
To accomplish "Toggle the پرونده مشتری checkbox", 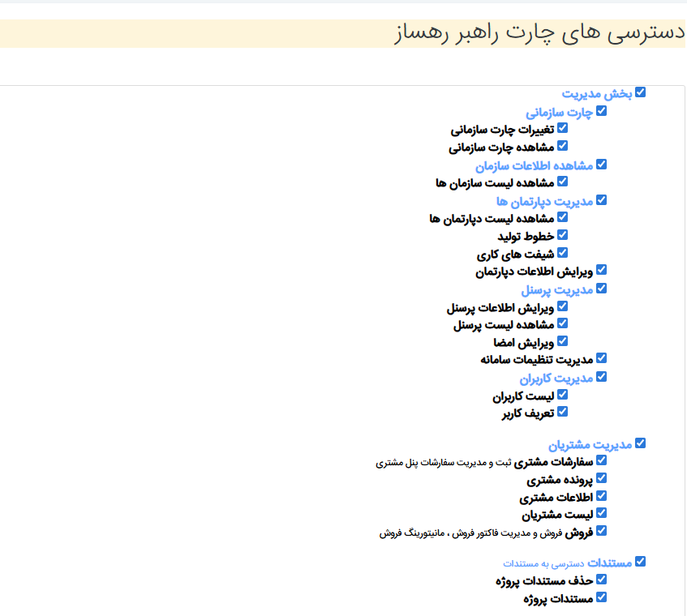I will [x=601, y=479].
